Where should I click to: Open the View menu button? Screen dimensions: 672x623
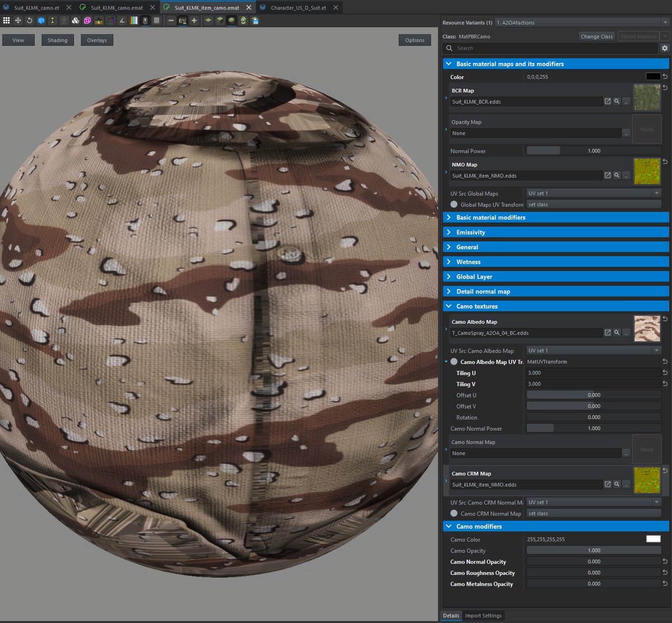point(18,40)
